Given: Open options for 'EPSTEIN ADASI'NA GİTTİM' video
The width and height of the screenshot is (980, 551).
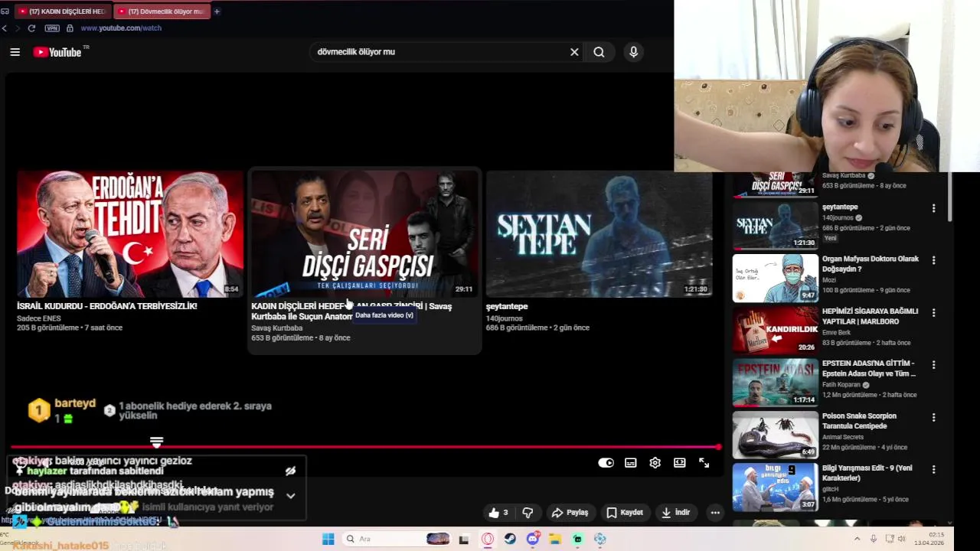Looking at the screenshot, I should click(933, 364).
